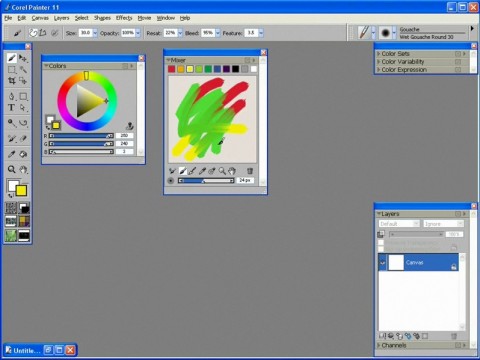Screen dimensions: 480x360
Task: Select the Paint Bucket tool
Action: 23,154
